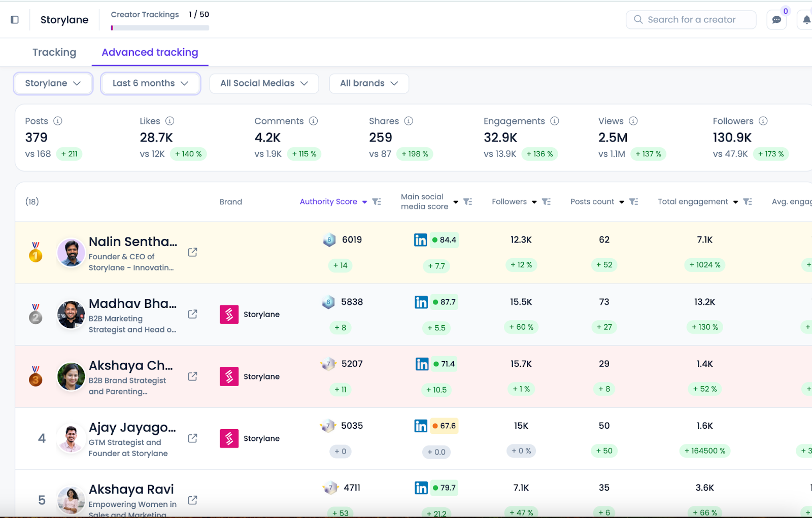The height and width of the screenshot is (518, 812).
Task: Show info for Posts metric
Action: tap(58, 121)
